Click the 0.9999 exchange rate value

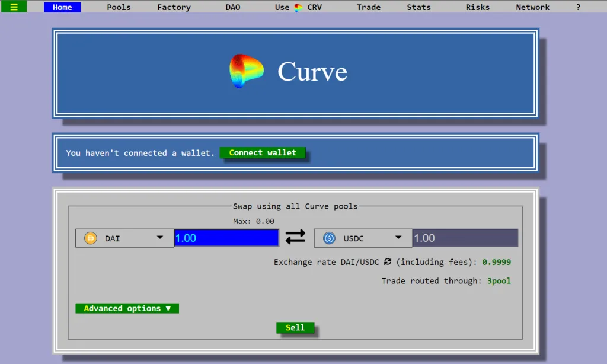pos(496,262)
